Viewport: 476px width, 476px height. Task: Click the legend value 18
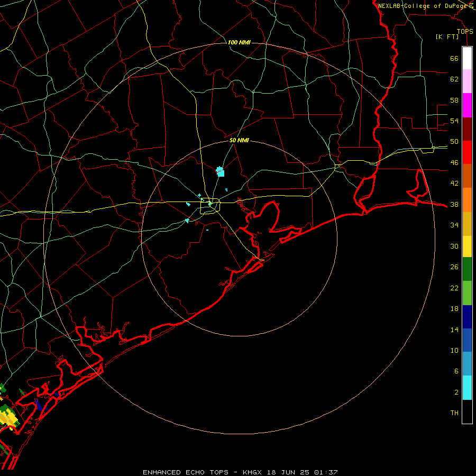(454, 309)
